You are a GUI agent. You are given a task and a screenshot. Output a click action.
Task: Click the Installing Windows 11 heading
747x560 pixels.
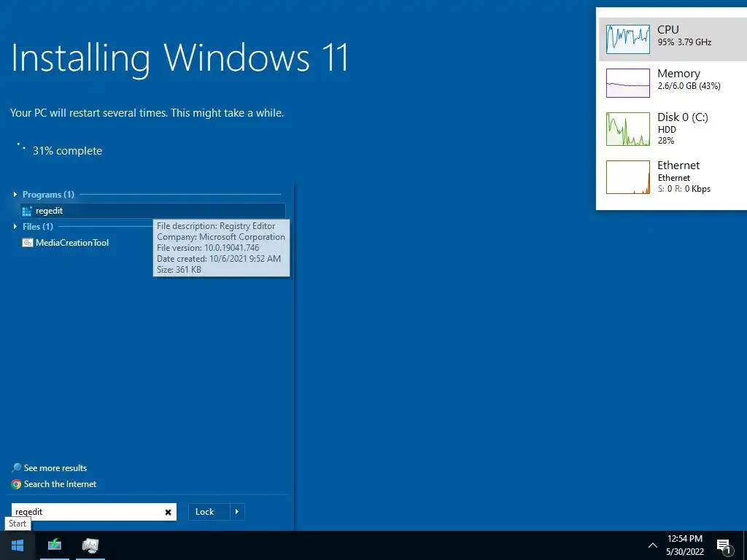[179, 59]
